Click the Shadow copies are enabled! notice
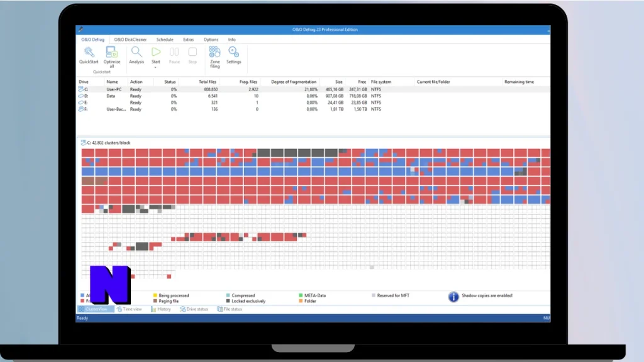This screenshot has width=644, height=362. click(487, 295)
